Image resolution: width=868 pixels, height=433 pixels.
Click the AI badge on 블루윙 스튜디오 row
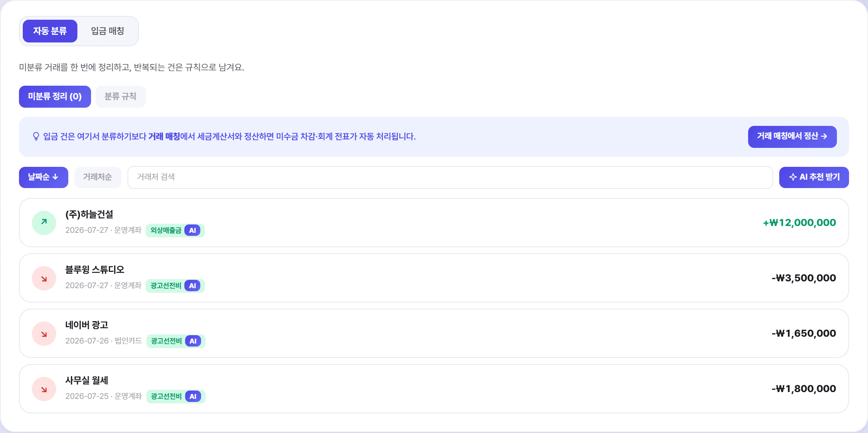(x=192, y=286)
